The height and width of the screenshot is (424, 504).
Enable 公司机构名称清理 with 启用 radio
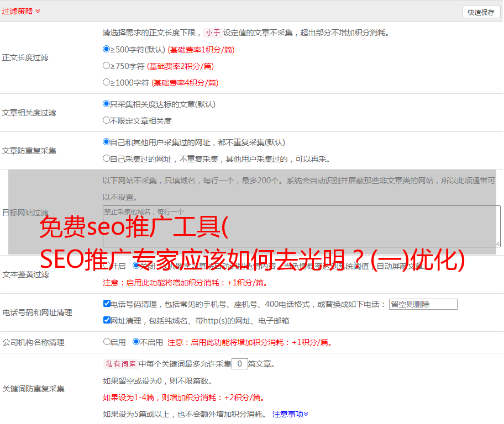pos(107,342)
